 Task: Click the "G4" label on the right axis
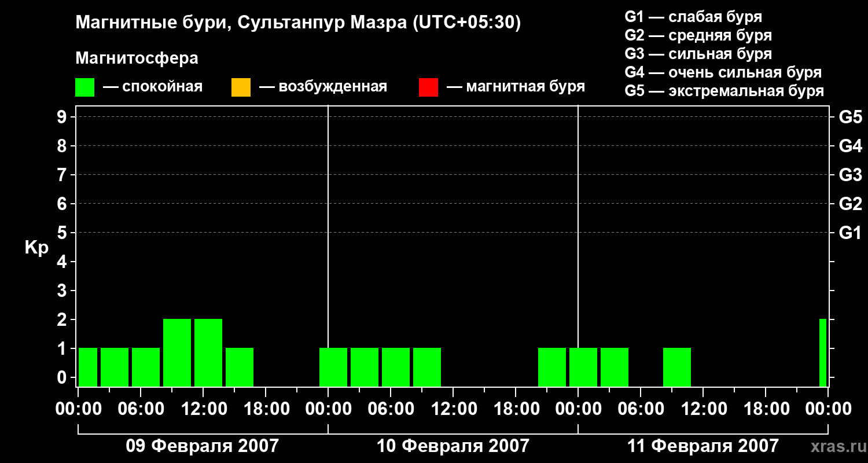(850, 146)
